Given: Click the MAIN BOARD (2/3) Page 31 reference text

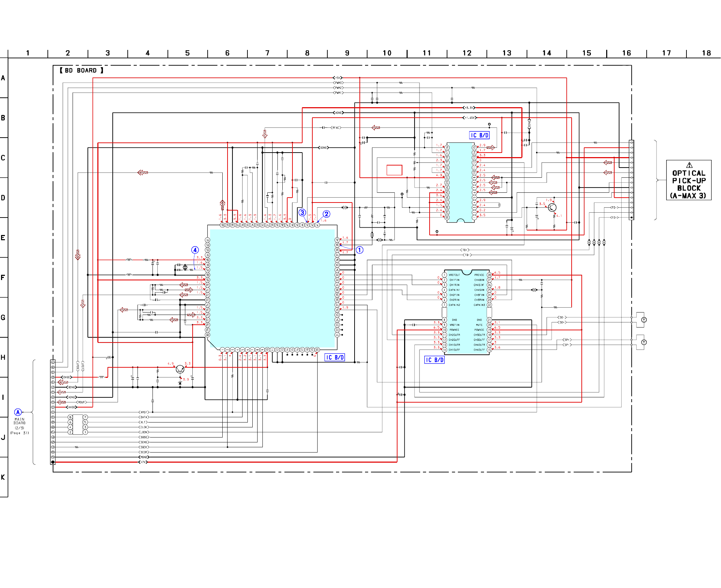Looking at the screenshot, I should tap(20, 426).
